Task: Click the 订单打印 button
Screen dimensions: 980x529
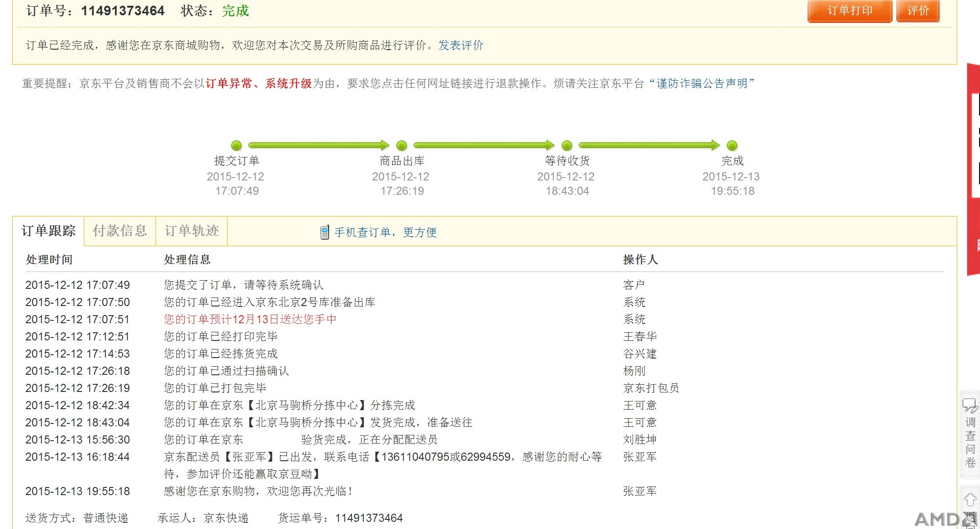Action: (x=850, y=11)
